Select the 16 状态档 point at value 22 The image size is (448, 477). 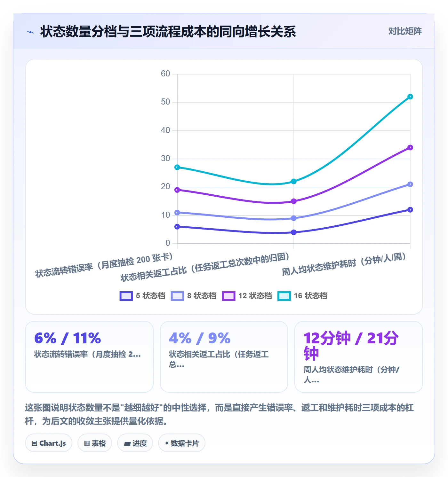(294, 181)
